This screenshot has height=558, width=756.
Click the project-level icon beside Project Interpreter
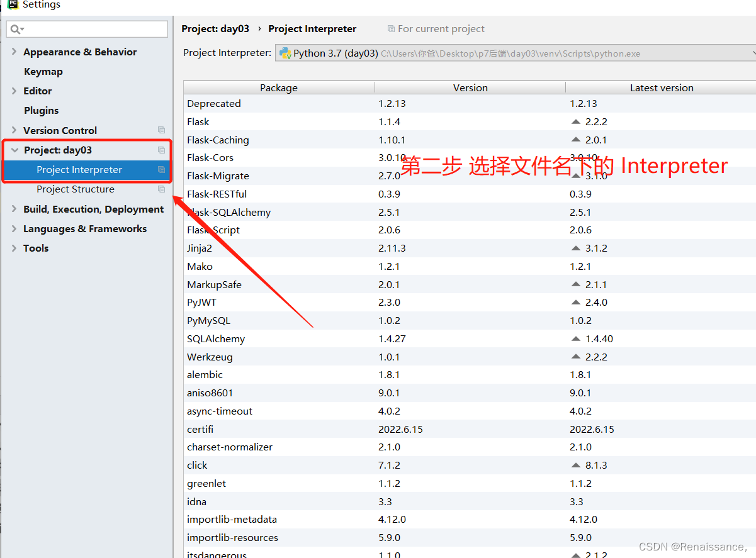161,169
